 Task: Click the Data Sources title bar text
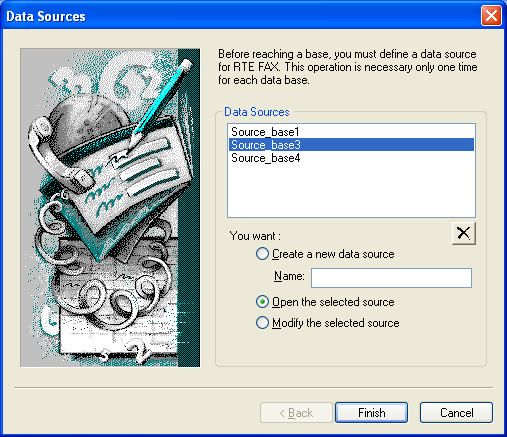pos(46,16)
